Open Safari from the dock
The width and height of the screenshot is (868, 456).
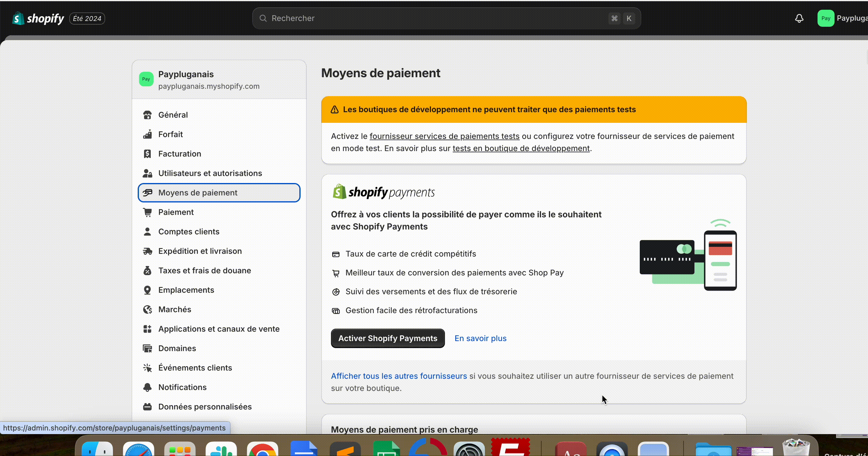[x=139, y=449]
